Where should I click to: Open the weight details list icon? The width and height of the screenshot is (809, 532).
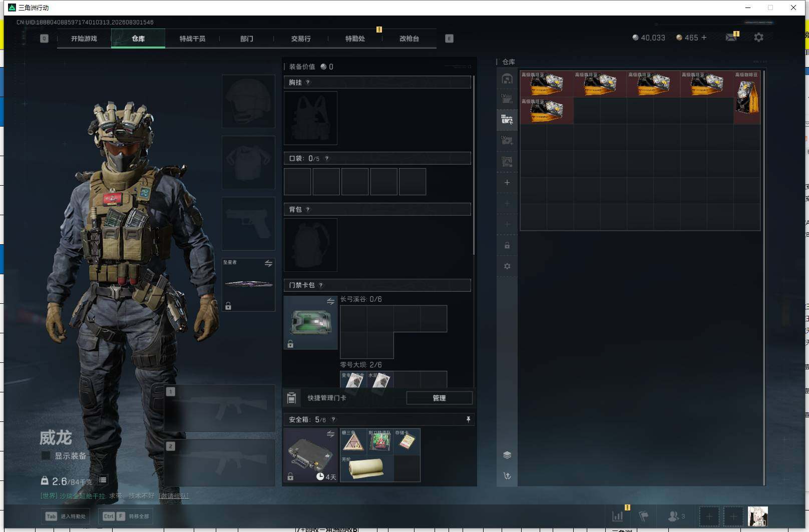[x=103, y=480]
